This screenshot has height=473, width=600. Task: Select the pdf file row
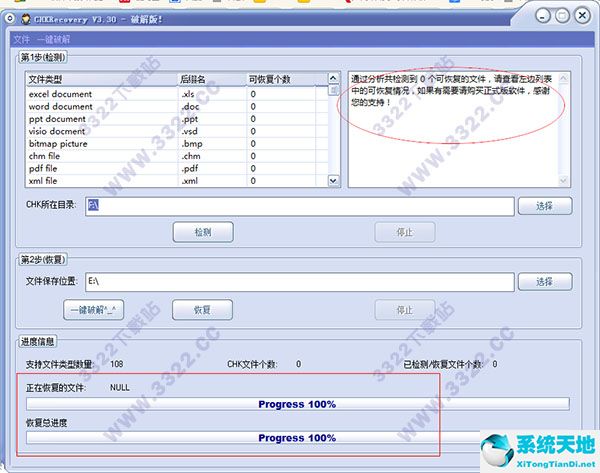point(177,168)
